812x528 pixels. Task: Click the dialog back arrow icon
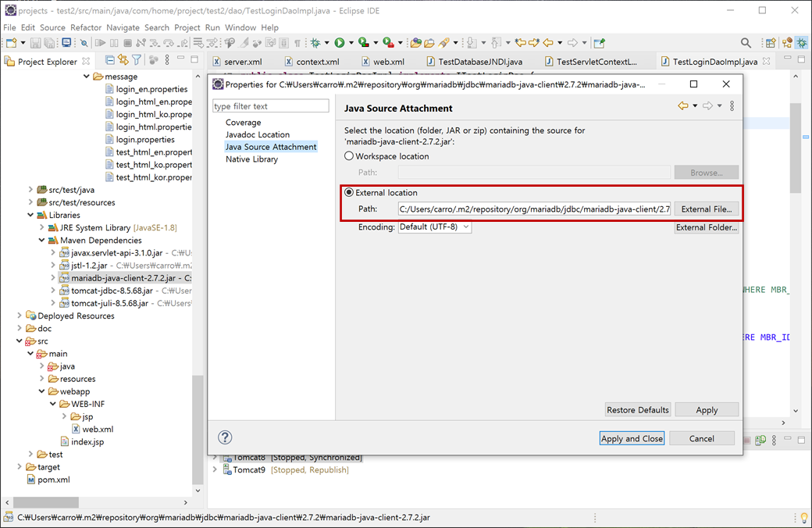click(x=683, y=105)
